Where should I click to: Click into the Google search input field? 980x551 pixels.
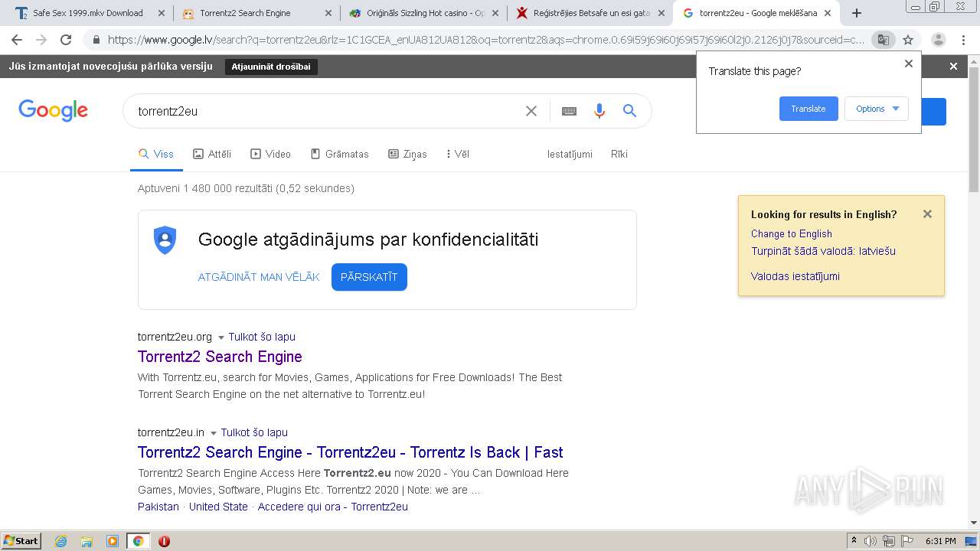coord(325,111)
